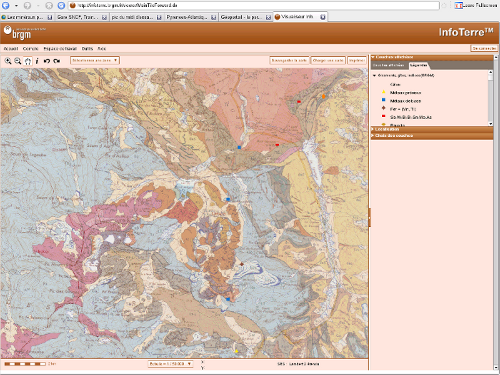The width and height of the screenshot is (500, 375).
Task: Open the map scale dropdown at bottom
Action: pos(170,364)
